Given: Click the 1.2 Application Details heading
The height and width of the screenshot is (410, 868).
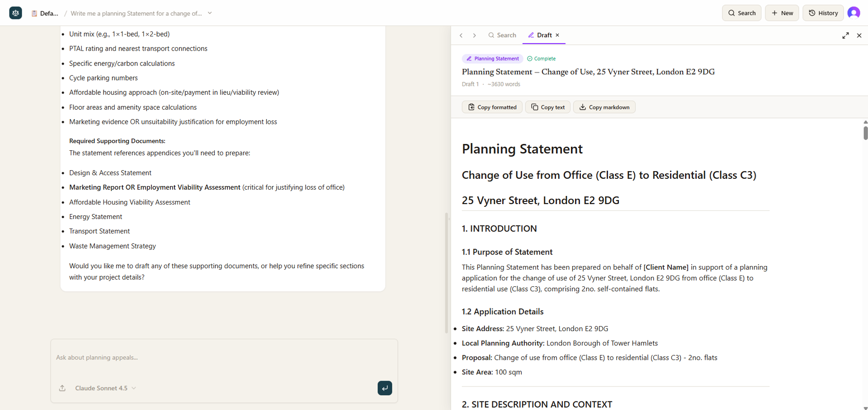Looking at the screenshot, I should coord(503,312).
